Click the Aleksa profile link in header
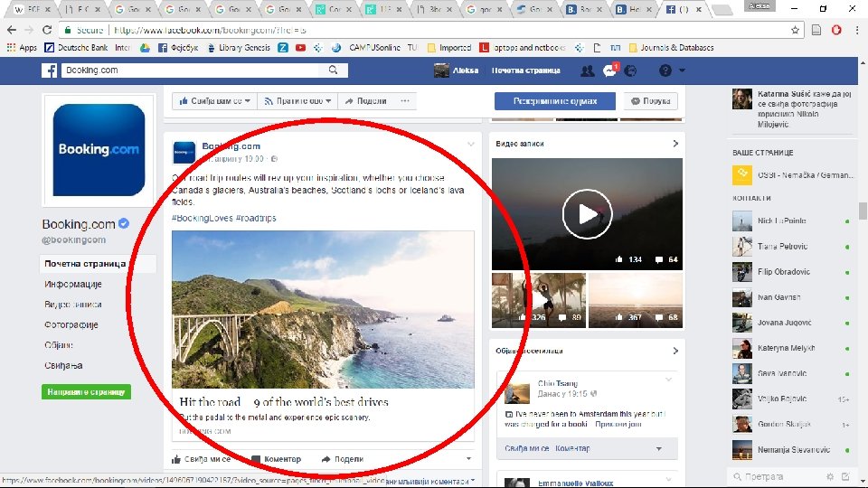Image resolution: width=868 pixels, height=488 pixels. 456,70
